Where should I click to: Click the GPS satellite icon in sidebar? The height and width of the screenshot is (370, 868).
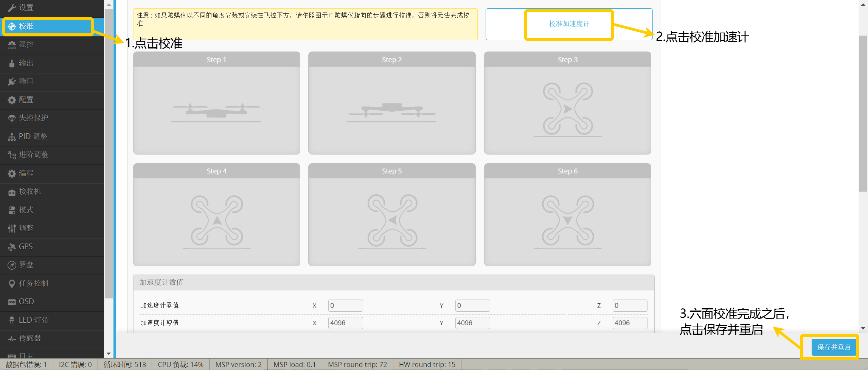pos(12,247)
